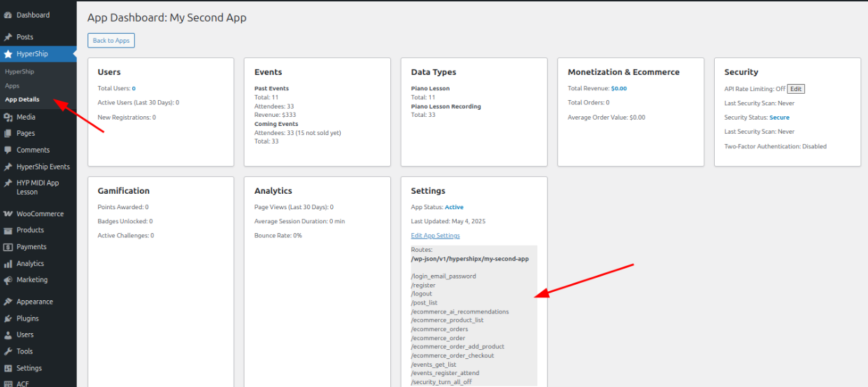Click Back to Apps button
This screenshot has height=387, width=868.
[x=111, y=41]
